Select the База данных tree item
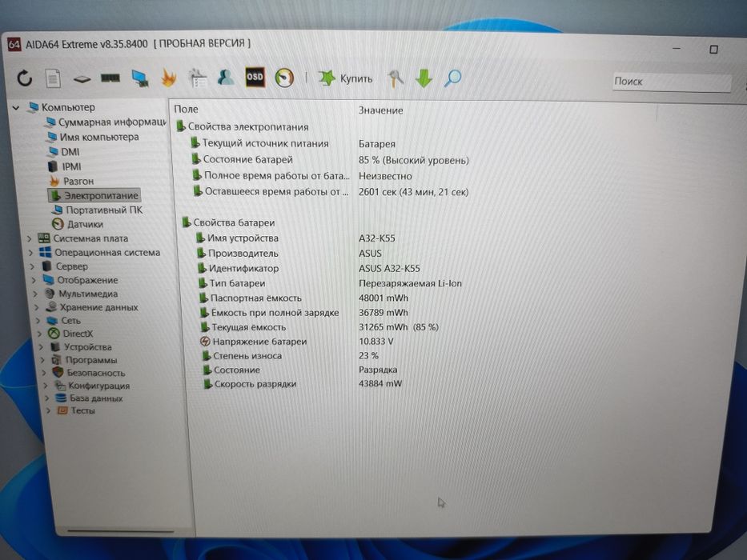This screenshot has height=560, width=747. [96, 398]
